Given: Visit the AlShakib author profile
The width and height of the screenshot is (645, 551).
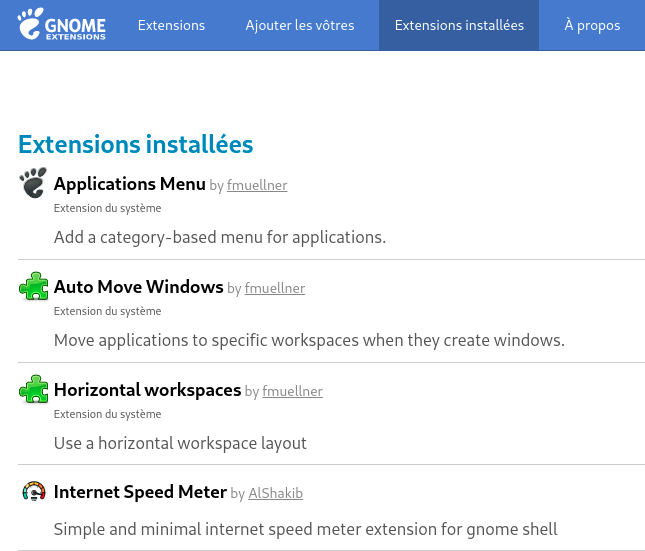Looking at the screenshot, I should 275,493.
